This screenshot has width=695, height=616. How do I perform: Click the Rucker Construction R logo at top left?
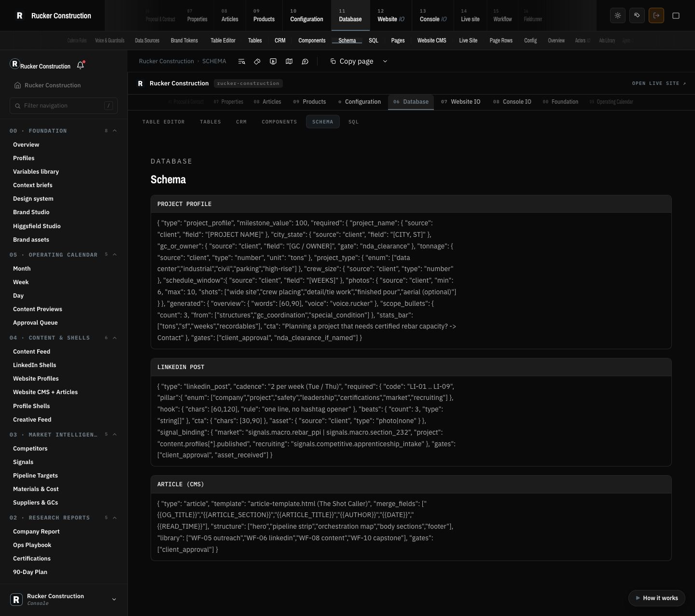(19, 15)
